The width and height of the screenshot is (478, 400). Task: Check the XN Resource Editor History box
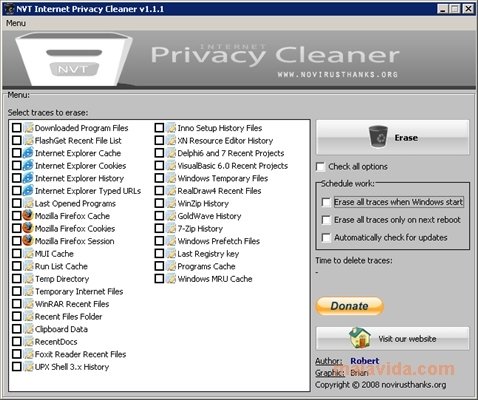(x=159, y=140)
